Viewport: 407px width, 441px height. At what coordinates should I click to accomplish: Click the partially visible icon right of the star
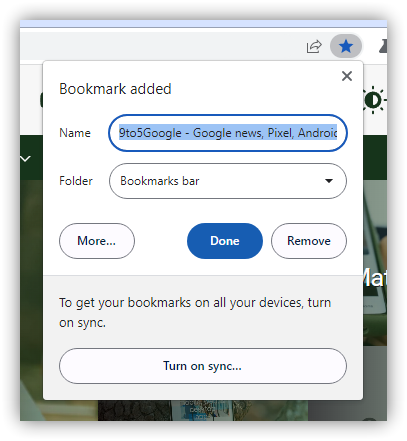(383, 46)
